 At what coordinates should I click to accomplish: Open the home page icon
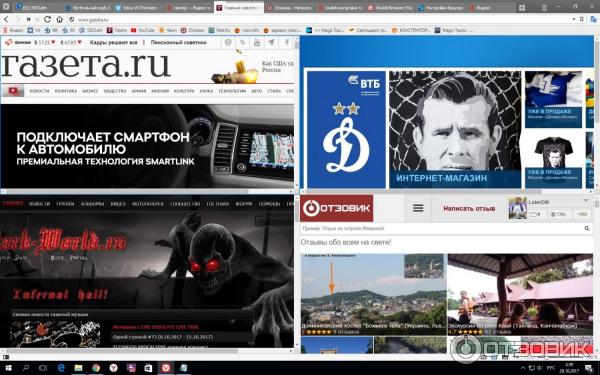click(x=59, y=19)
